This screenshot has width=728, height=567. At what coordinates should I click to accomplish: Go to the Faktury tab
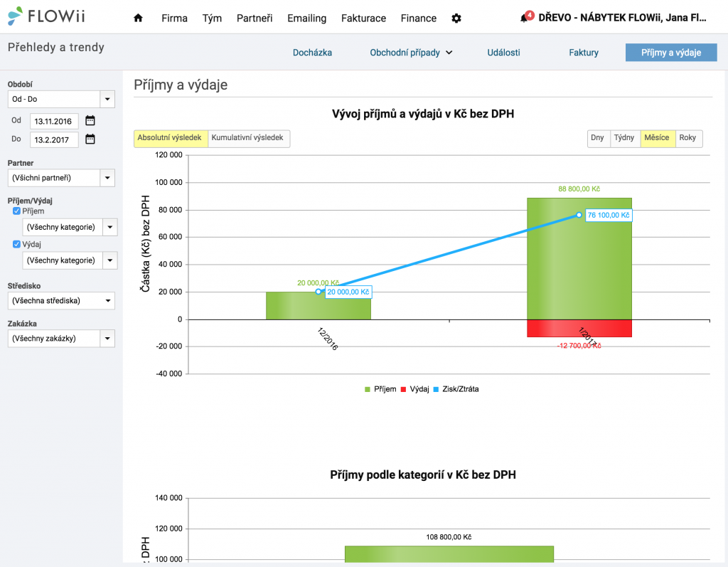coord(584,53)
